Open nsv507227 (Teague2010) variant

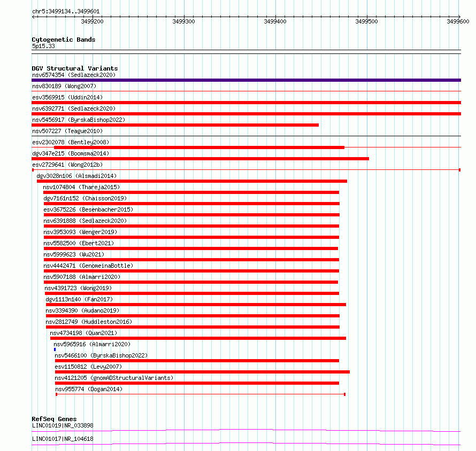pyautogui.click(x=67, y=131)
